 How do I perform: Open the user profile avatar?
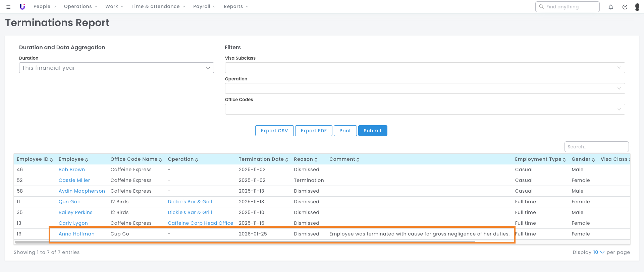(637, 7)
